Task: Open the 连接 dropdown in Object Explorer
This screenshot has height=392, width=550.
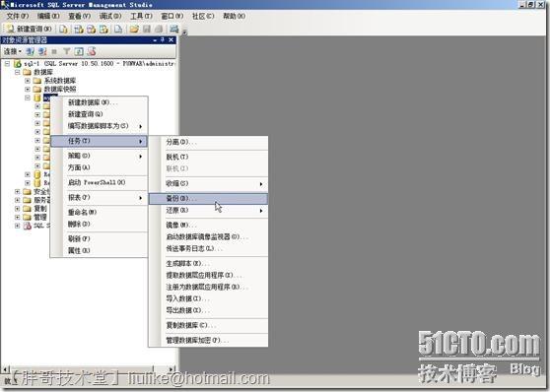Action: coord(13,51)
